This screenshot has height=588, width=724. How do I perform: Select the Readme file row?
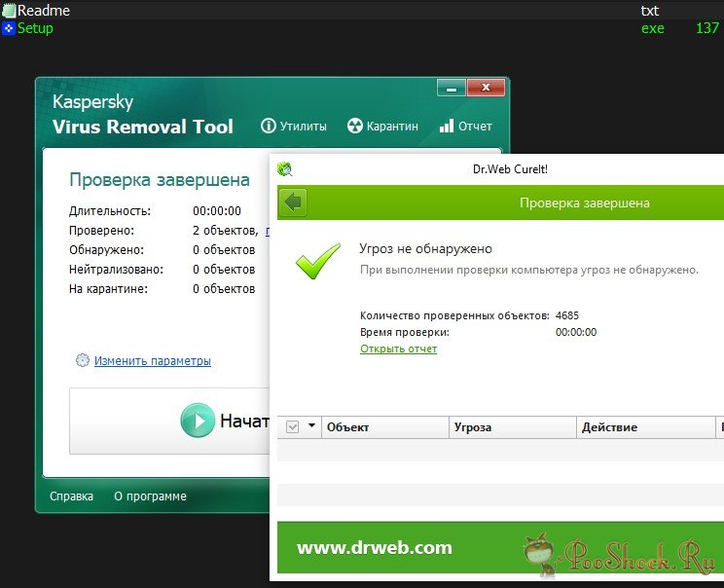(362, 10)
